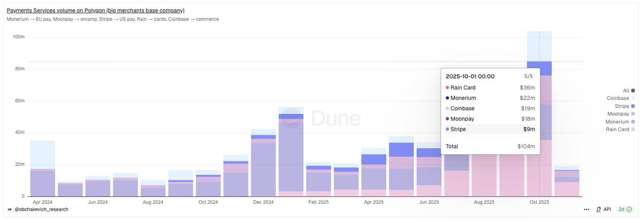Click the Total $104m tooltip row
Screen dimensions: 644x221
(490, 146)
